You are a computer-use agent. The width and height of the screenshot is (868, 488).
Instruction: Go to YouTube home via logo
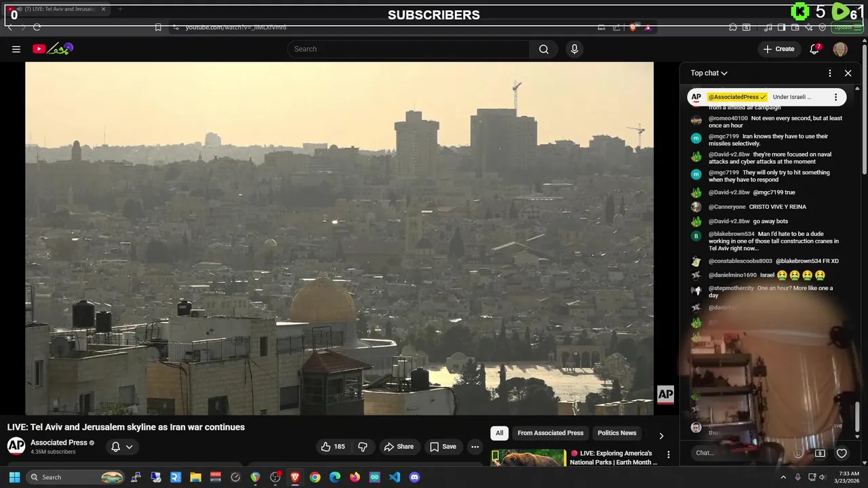[x=53, y=49]
